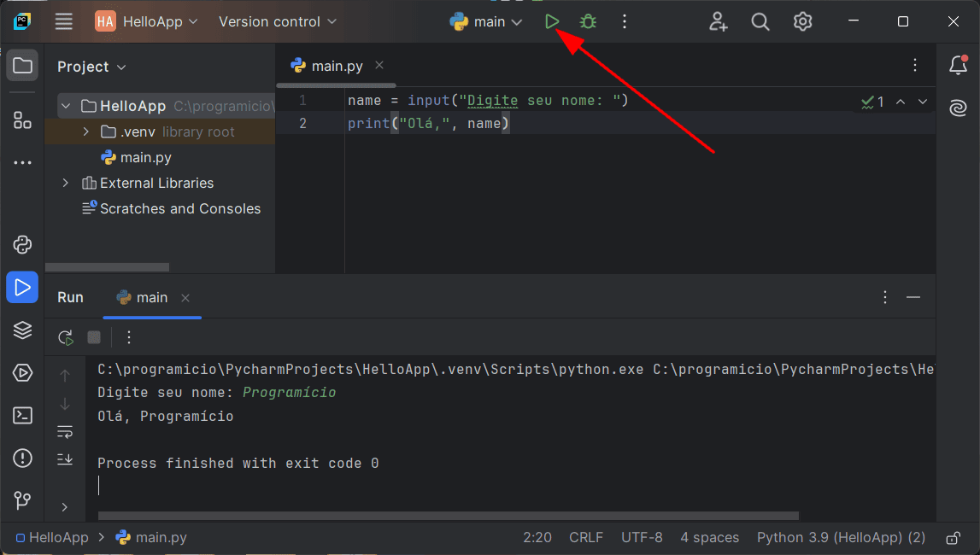Open the Version control dropdown

coord(278,22)
